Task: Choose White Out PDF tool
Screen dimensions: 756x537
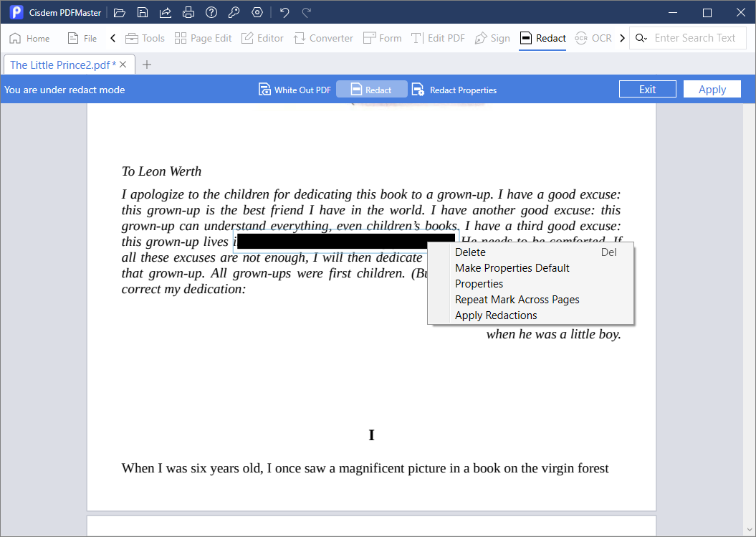Action: pos(295,90)
